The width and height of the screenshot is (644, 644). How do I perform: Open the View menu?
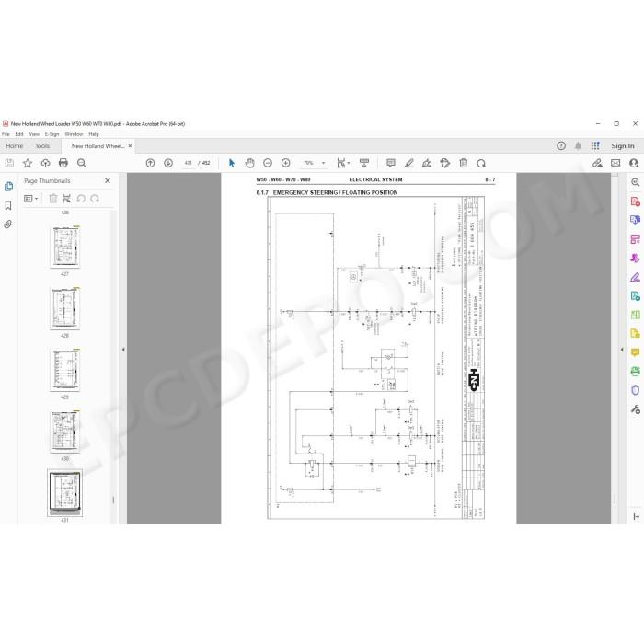click(34, 134)
